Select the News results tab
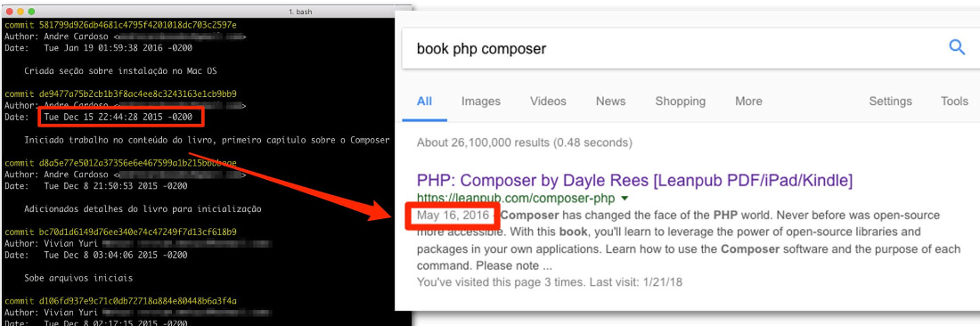The image size is (980, 326). click(610, 102)
